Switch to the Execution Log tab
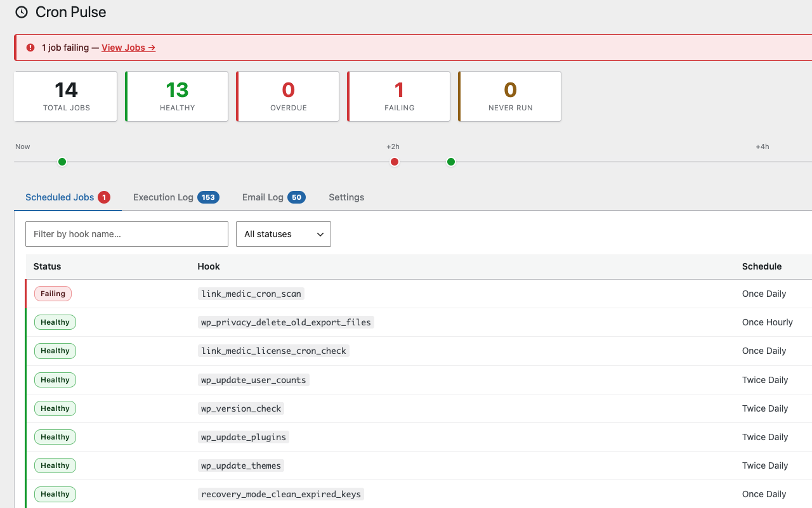Viewport: 812px width, 508px height. (176, 197)
